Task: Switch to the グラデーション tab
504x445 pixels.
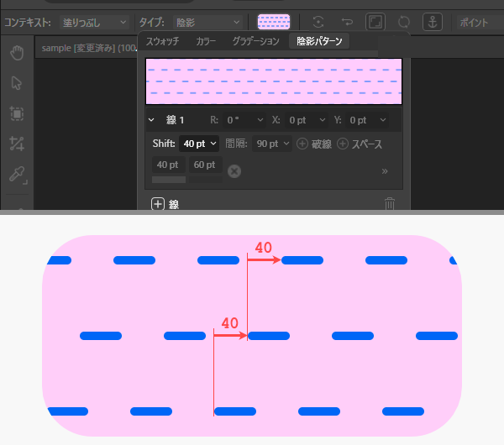Action: pos(256,41)
